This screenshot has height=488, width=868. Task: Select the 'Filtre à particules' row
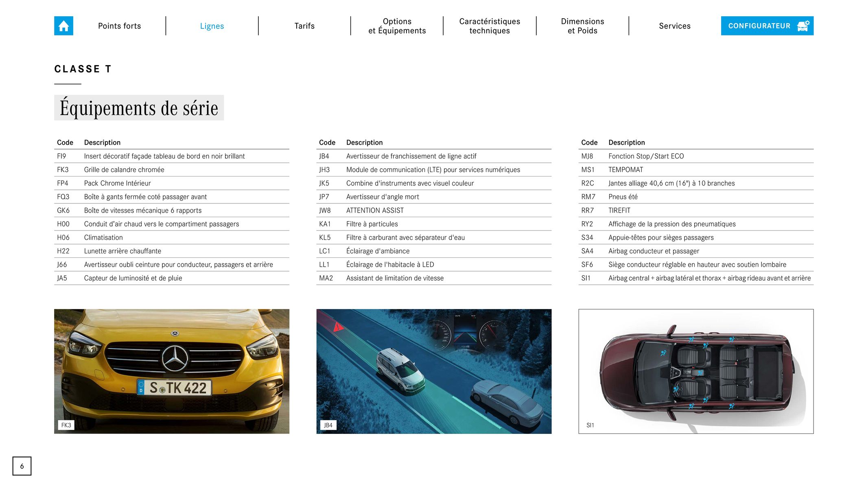[x=434, y=224]
